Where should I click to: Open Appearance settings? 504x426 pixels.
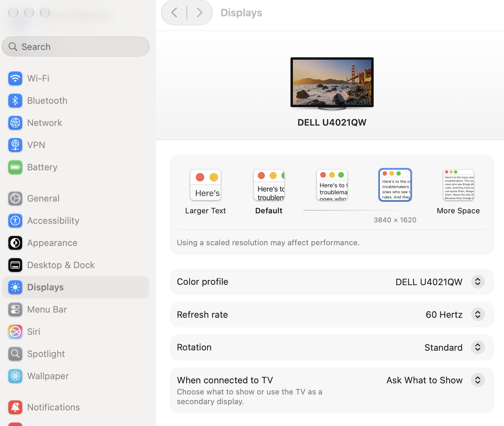[x=76, y=243]
